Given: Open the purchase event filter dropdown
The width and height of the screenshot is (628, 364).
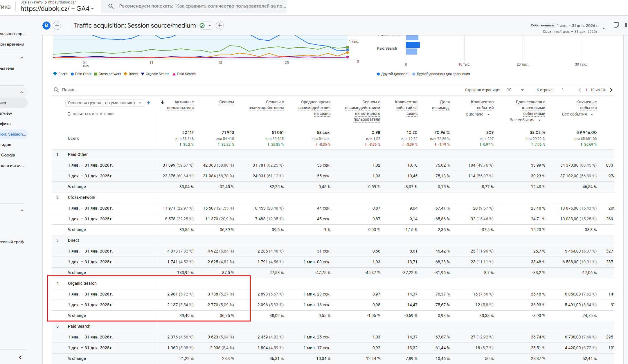Looking at the screenshot, I should (478, 114).
